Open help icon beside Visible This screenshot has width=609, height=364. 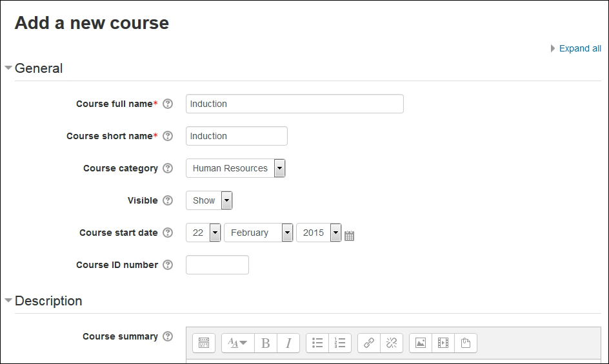[x=167, y=200]
